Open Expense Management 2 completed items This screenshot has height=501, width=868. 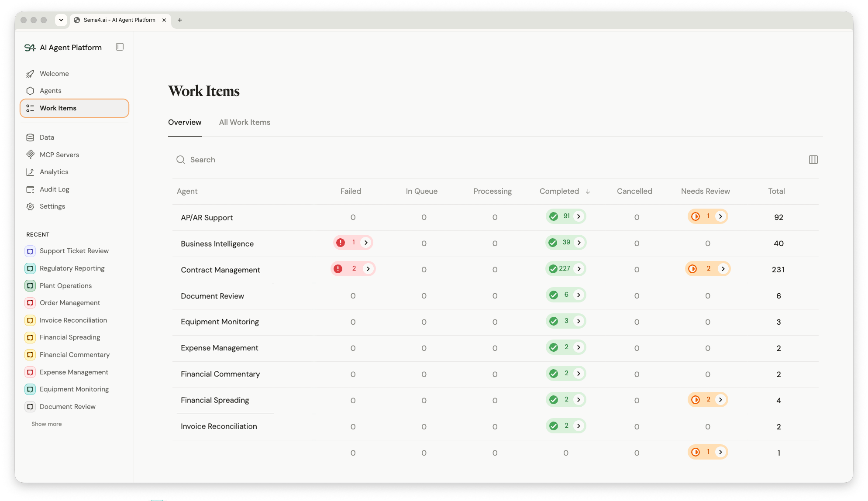[x=565, y=347]
